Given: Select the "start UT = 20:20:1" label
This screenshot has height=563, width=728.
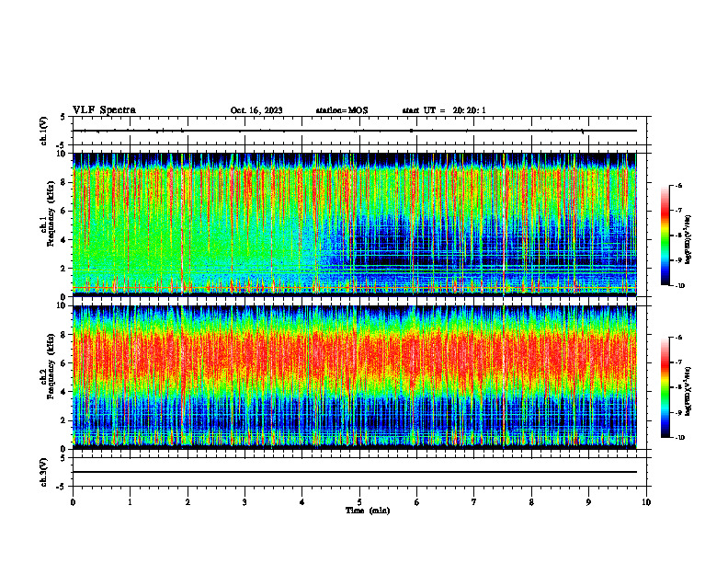Looking at the screenshot, I should 444,110.
